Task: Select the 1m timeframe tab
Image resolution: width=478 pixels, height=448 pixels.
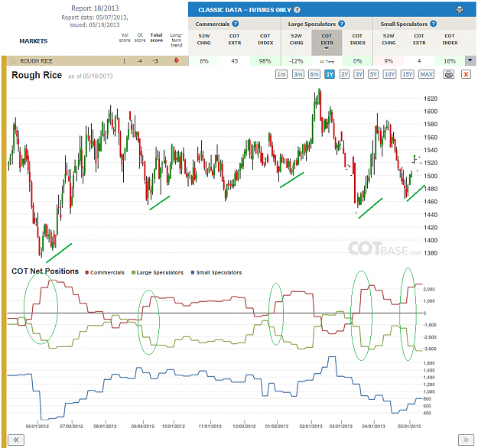Action: [x=281, y=74]
